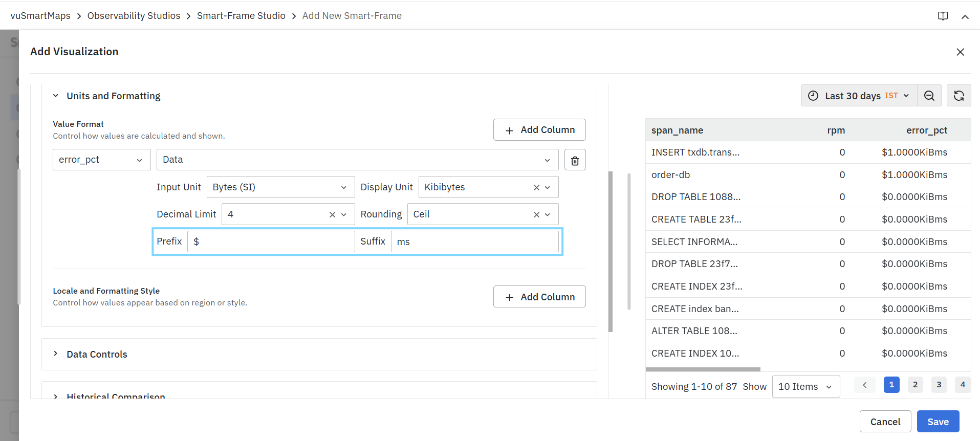The image size is (980, 441).
Task: Collapse the top header with the up chevron
Action: tap(965, 16)
